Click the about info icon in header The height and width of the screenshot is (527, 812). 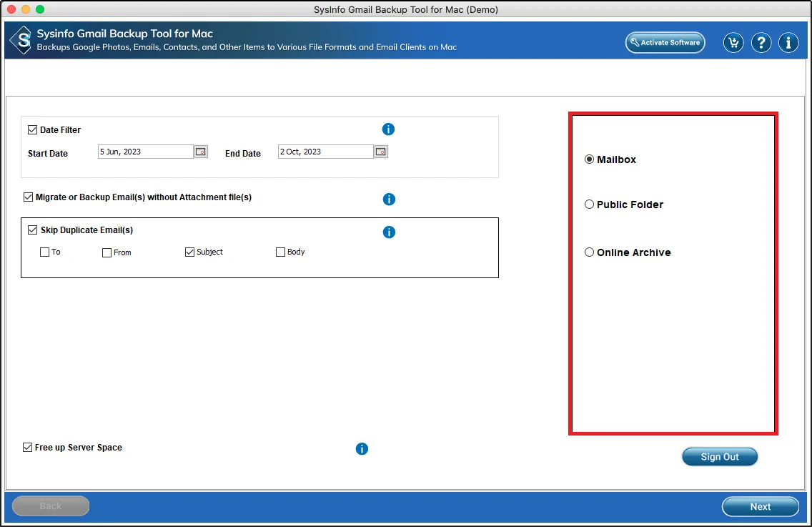[x=788, y=42]
